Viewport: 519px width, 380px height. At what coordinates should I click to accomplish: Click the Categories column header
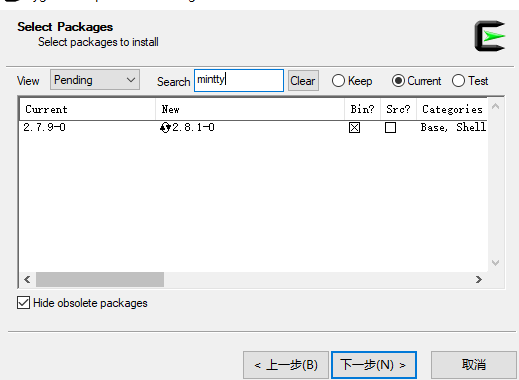coord(452,109)
